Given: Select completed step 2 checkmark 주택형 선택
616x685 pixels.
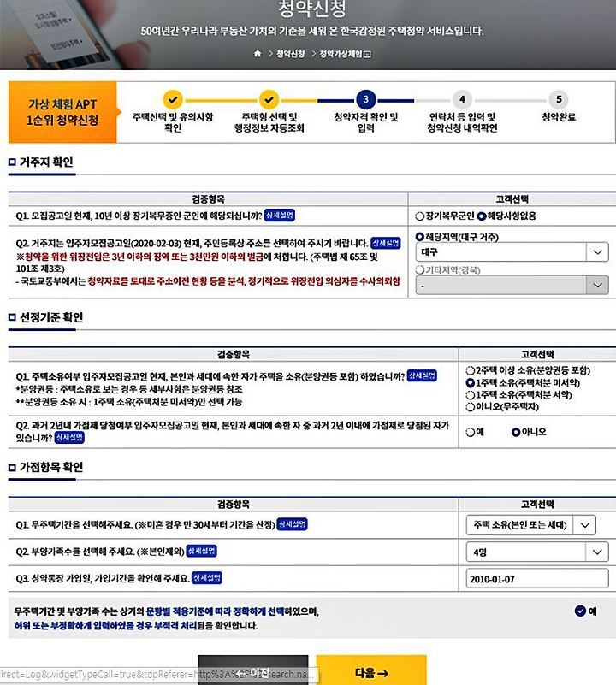Looking at the screenshot, I should (269, 99).
